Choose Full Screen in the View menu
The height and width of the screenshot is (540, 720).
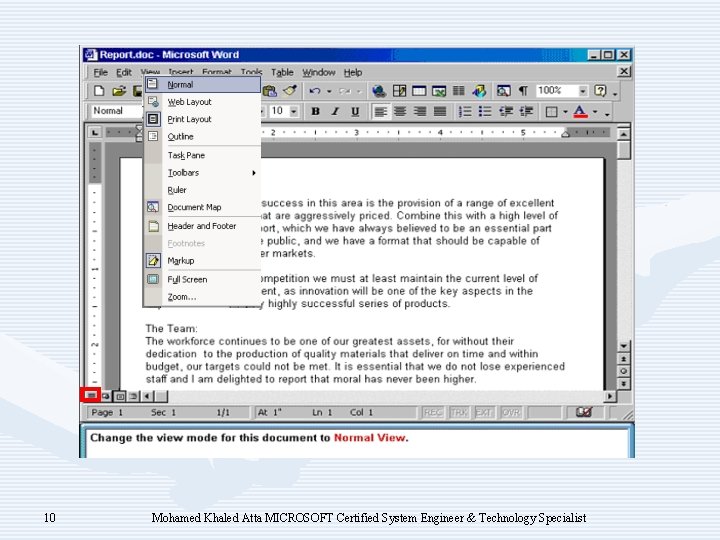(202, 279)
